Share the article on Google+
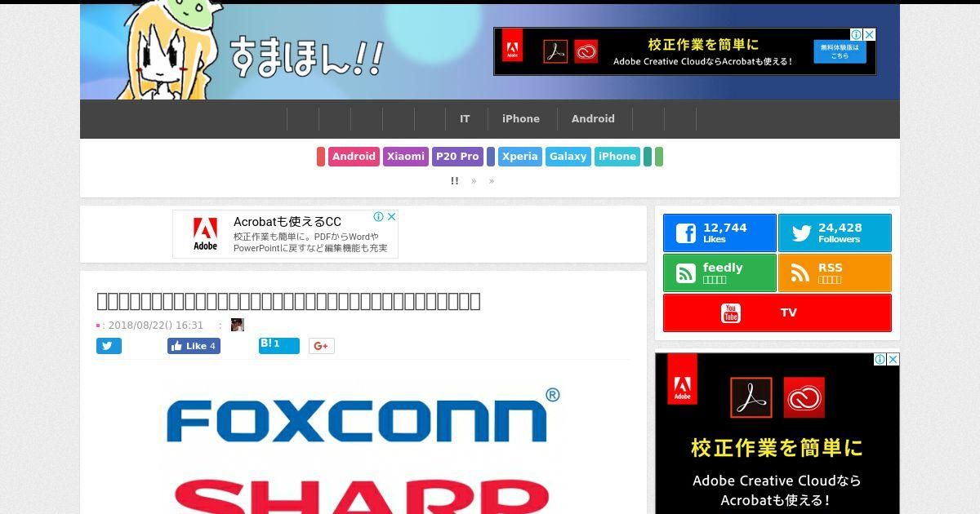This screenshot has width=980, height=514. pyautogui.click(x=322, y=346)
